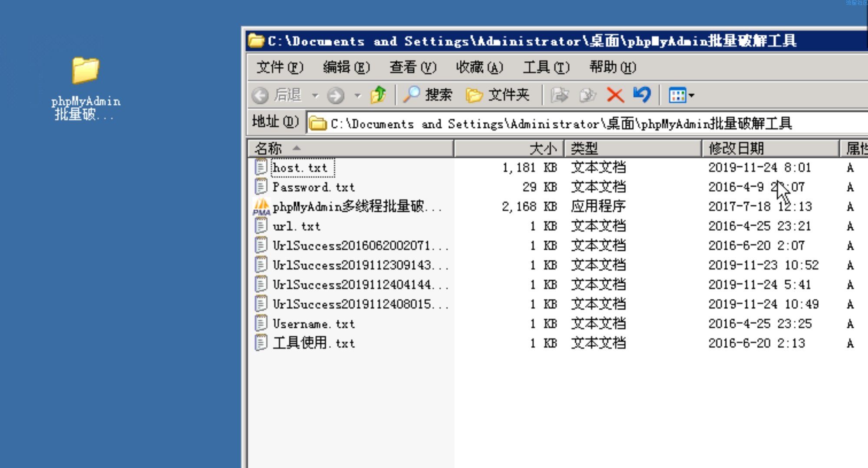The height and width of the screenshot is (468, 868).
Task: Open the 查看(V) menu
Action: coord(413,67)
